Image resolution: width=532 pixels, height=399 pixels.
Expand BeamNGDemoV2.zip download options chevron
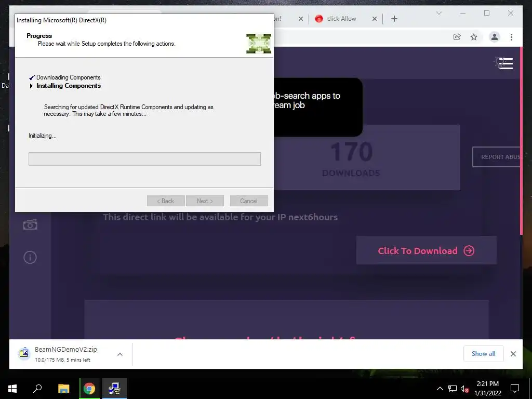click(120, 354)
